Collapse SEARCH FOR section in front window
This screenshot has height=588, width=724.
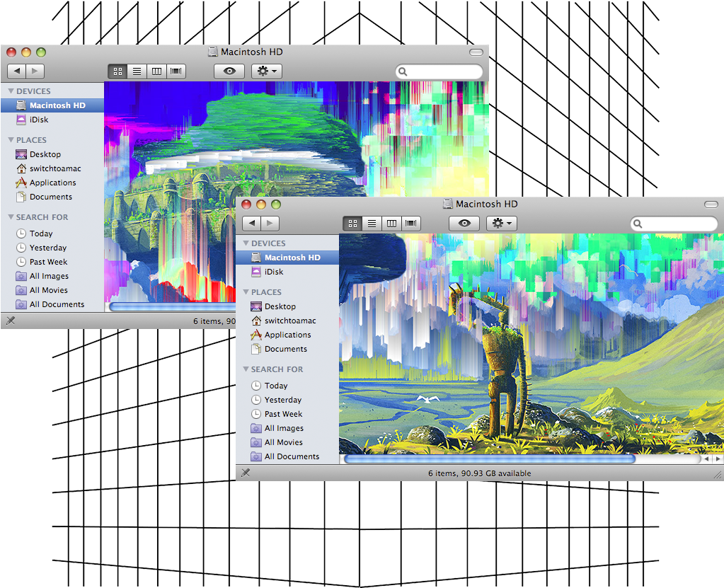(x=246, y=369)
